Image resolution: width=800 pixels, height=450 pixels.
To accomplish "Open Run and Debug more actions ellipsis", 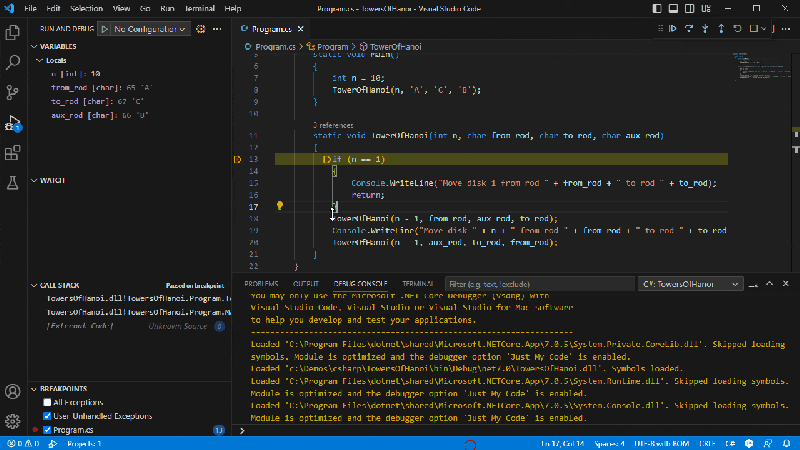I will click(x=217, y=29).
